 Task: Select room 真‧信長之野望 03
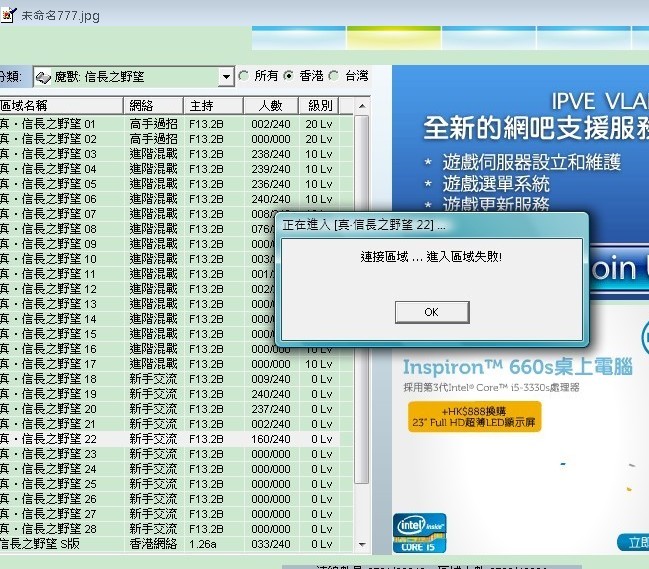click(170, 154)
